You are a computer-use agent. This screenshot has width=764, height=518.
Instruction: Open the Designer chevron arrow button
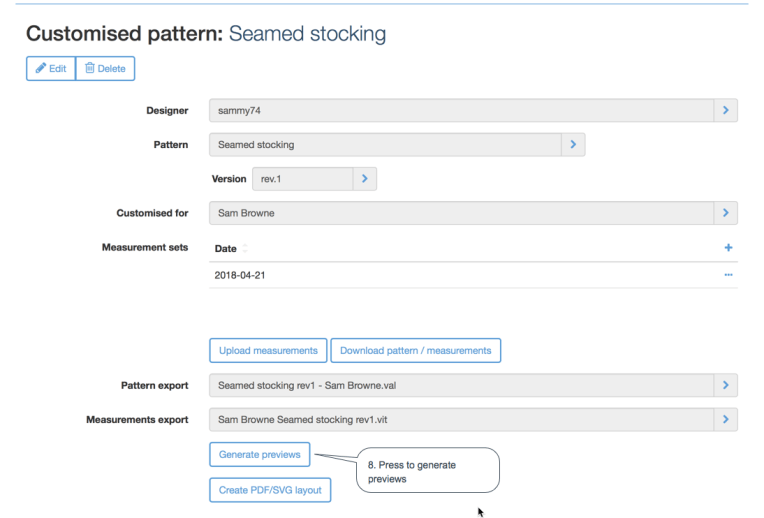click(x=726, y=110)
